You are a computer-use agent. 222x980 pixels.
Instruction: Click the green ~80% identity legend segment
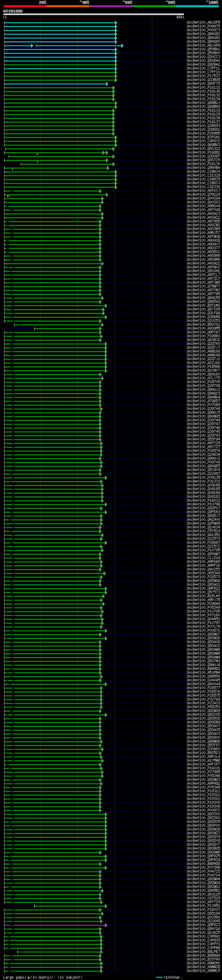point(154,6)
